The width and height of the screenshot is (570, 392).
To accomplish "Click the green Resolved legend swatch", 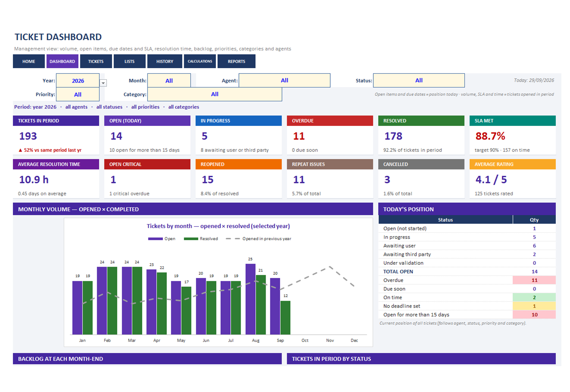I will pos(191,238).
